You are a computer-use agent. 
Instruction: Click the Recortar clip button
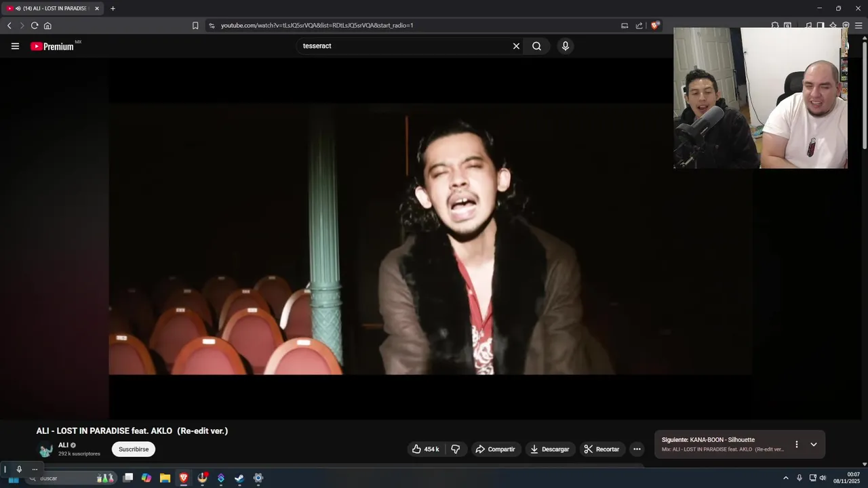click(602, 449)
